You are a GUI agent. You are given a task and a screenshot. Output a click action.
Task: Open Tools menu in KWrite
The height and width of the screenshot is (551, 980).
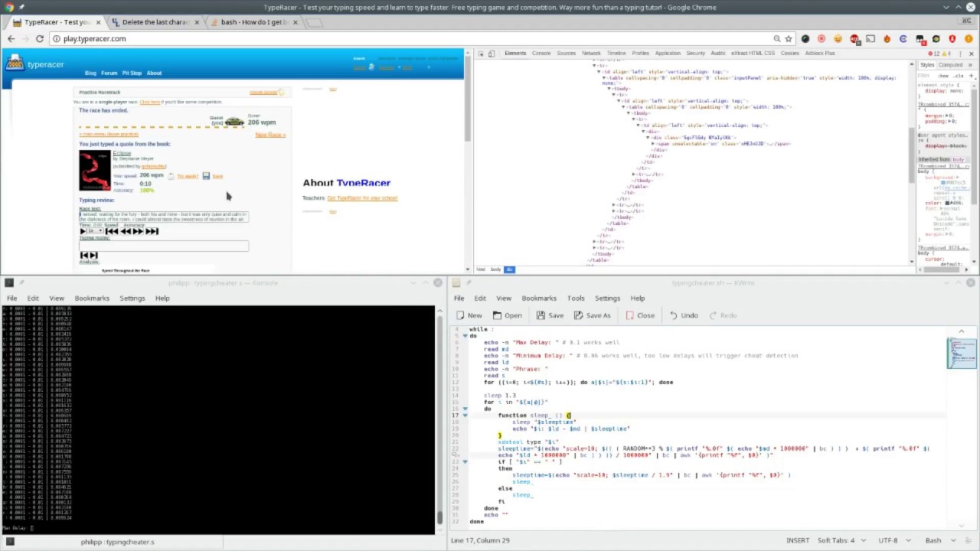click(x=576, y=298)
